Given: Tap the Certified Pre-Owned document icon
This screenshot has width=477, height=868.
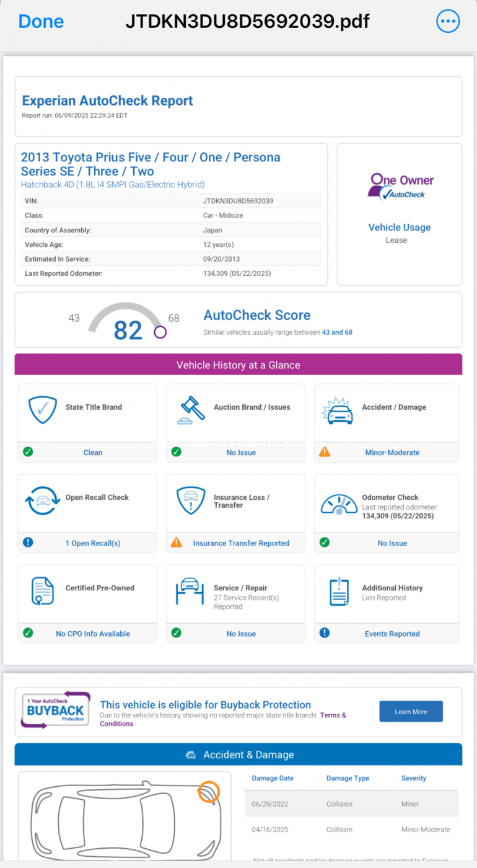Looking at the screenshot, I should [43, 591].
